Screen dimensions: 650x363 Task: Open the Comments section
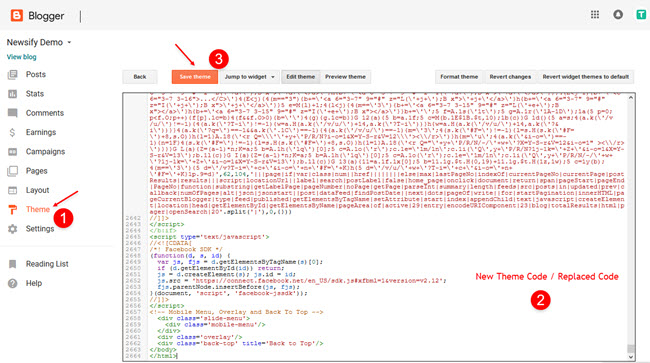point(45,113)
